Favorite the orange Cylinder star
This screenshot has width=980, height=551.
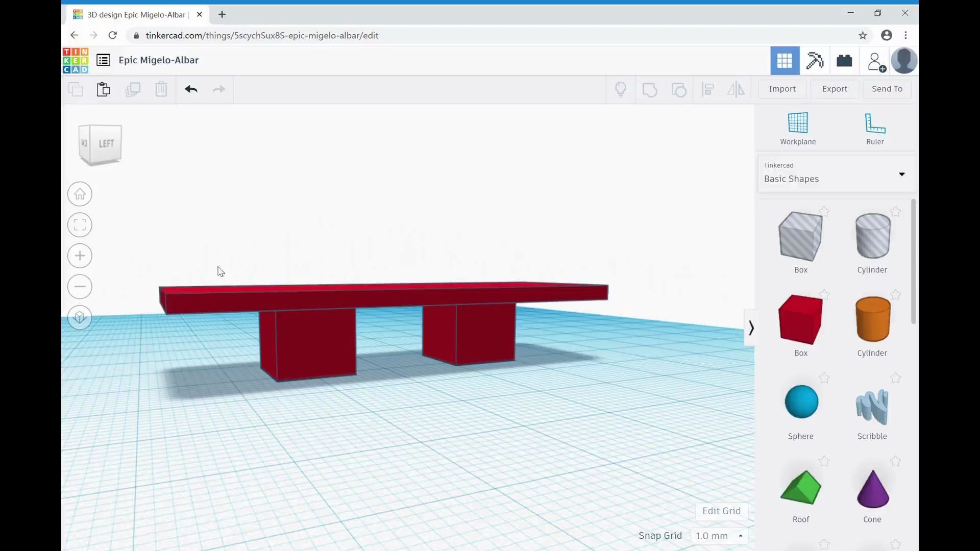point(895,294)
